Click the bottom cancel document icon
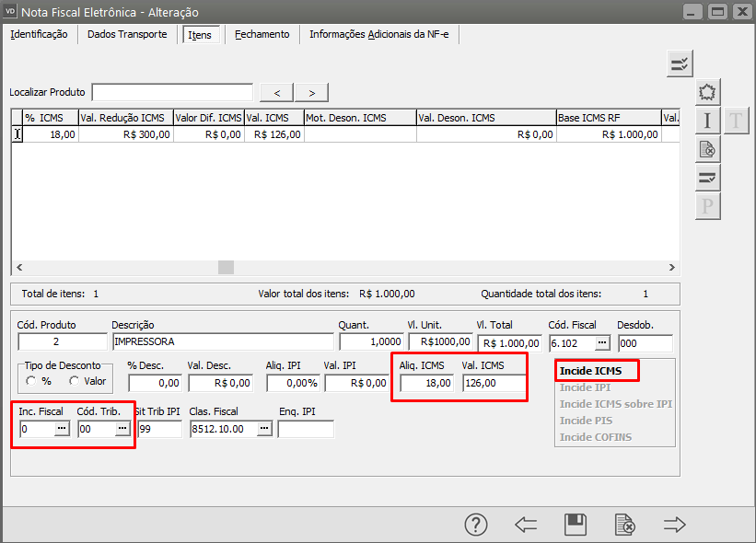 point(625,525)
